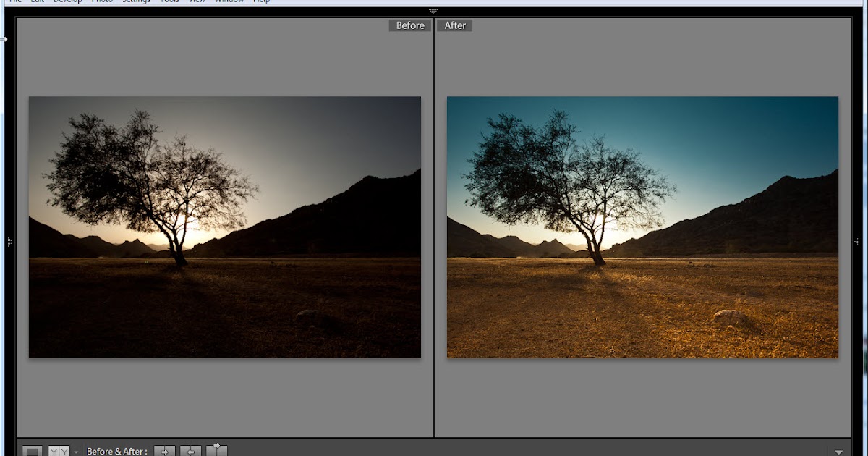This screenshot has height=456, width=868.
Task: Click the Before label
Action: coord(410,25)
